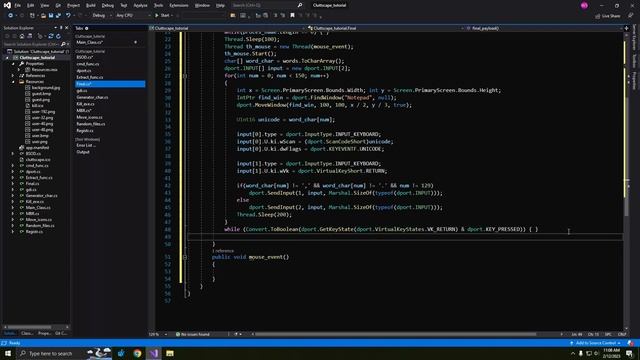Click the toolbar bookmark icon
Image resolution: width=640 pixels, height=360 pixels.
tap(292, 16)
